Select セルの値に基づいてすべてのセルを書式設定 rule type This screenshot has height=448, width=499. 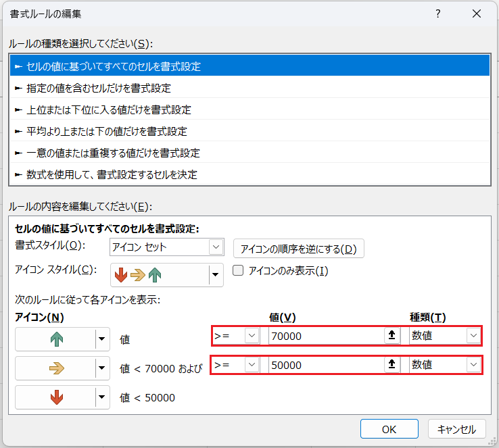[x=249, y=66]
